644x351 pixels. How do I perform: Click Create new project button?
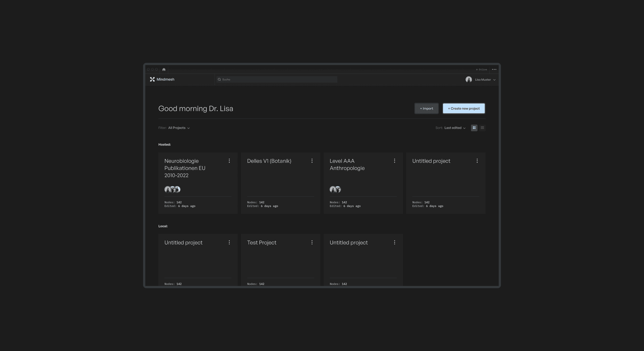click(464, 108)
